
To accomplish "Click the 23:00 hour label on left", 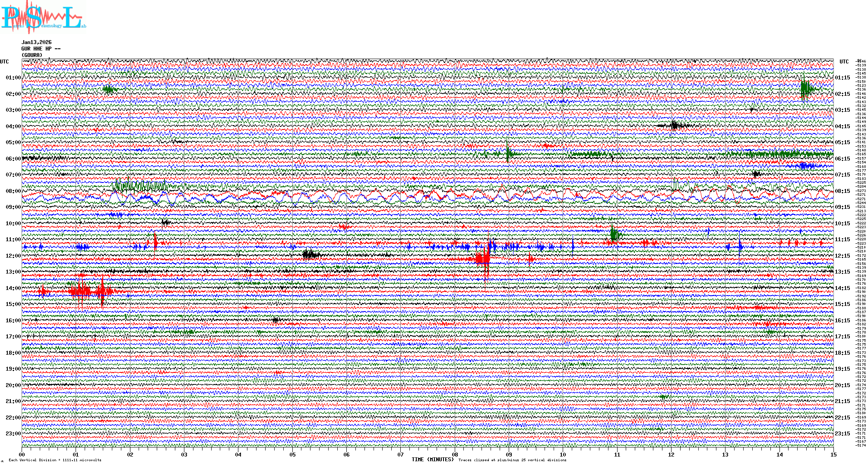I will pyautogui.click(x=13, y=434).
